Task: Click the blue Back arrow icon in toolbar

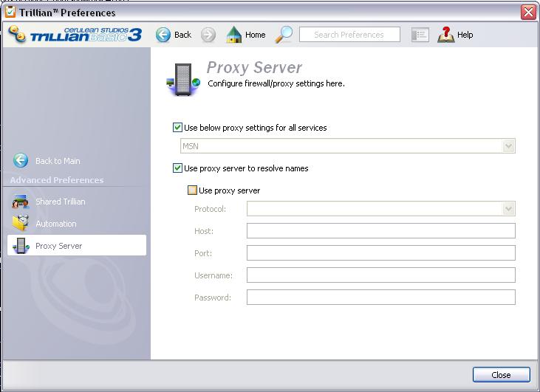Action: (163, 35)
